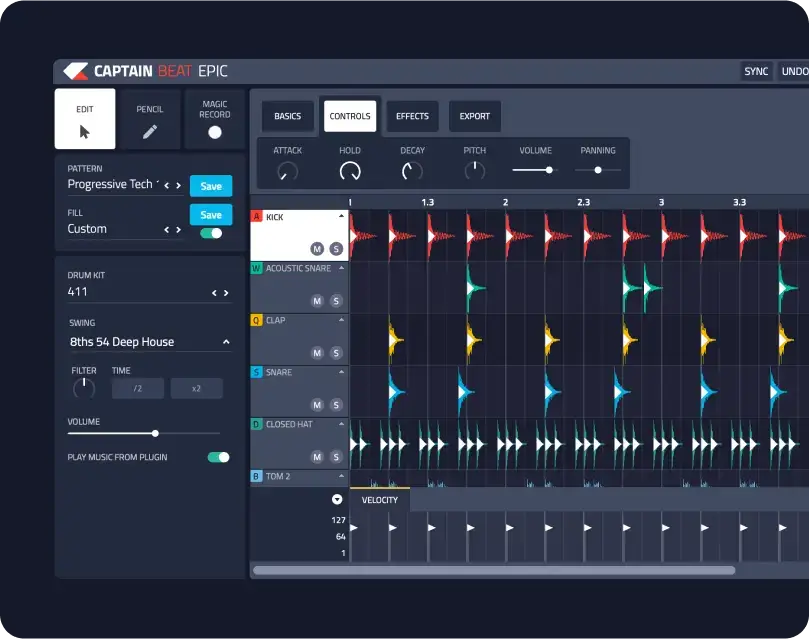Viewport: 809px width, 639px height.
Task: Open the Basics tab
Action: [x=287, y=116]
